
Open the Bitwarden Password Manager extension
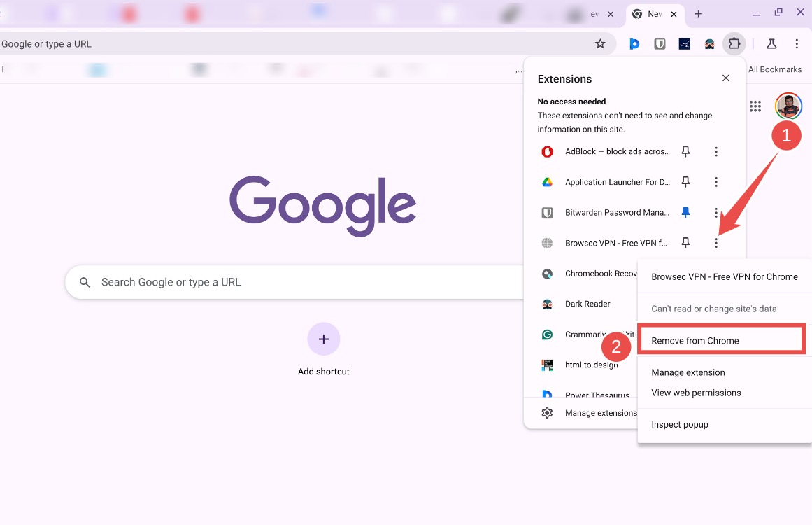(x=615, y=212)
